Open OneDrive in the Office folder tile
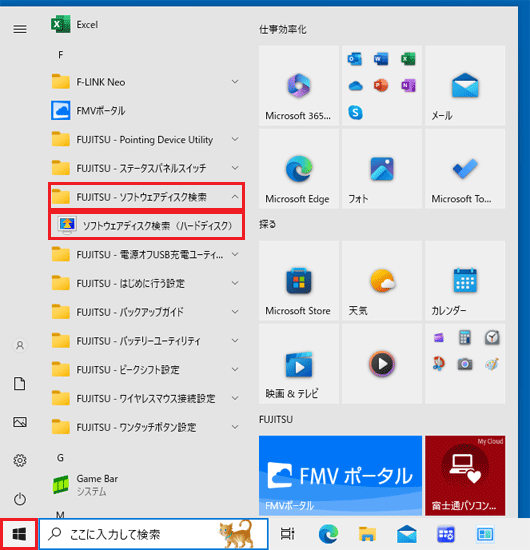The image size is (530, 550). point(355,86)
